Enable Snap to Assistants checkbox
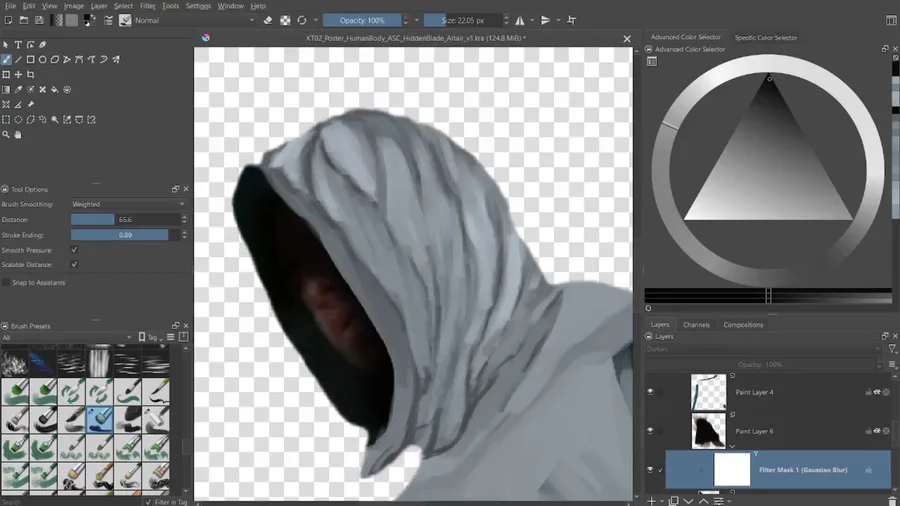Screen dimensions: 900x506 coord(6,282)
